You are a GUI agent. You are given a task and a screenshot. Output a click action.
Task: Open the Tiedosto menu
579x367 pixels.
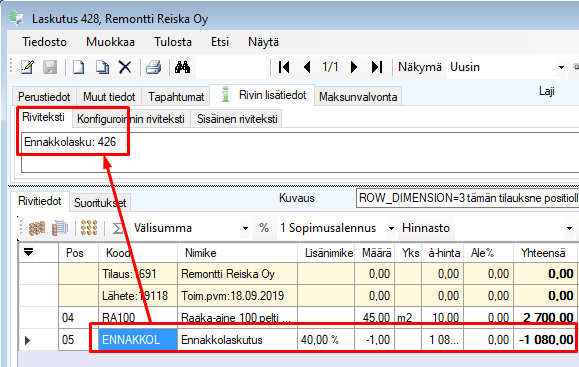click(44, 42)
